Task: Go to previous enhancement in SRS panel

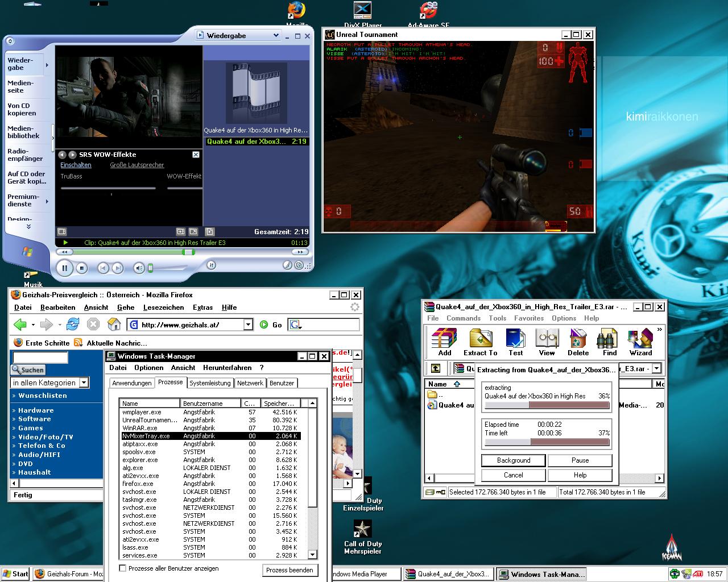Action: click(63, 155)
